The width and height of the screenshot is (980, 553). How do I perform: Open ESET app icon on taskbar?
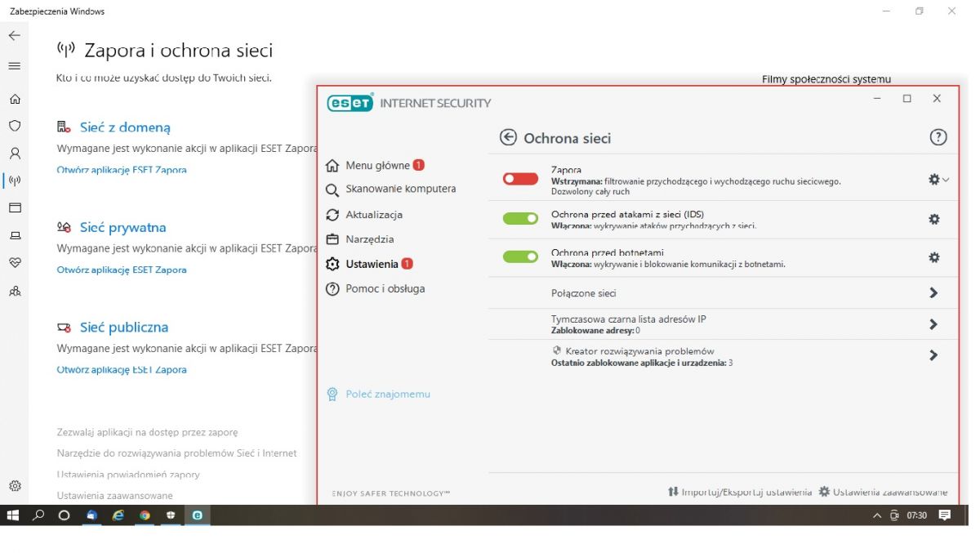click(197, 515)
